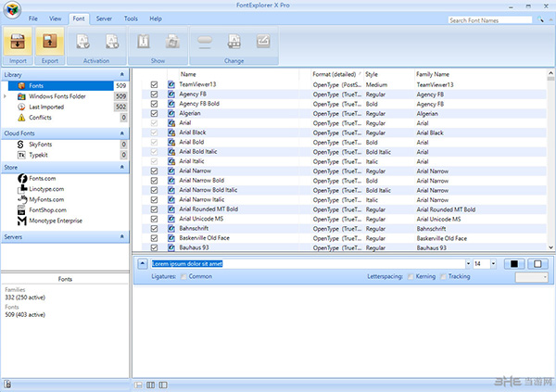The width and height of the screenshot is (556, 392).
Task: Collapse the Servers section
Action: click(x=122, y=236)
